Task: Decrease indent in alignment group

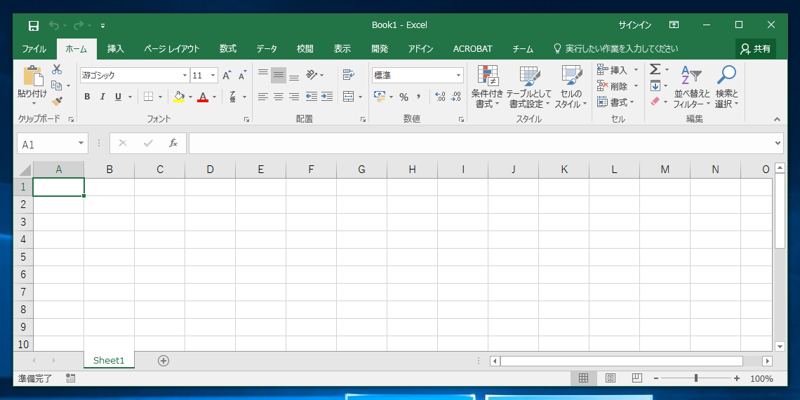Action: [x=311, y=96]
